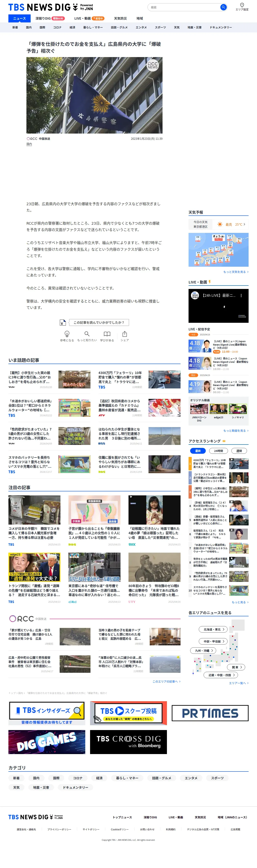
Task: Open the TBS CROSS DIG with Bloomberg banner
Action: pyautogui.click(x=128, y=742)
